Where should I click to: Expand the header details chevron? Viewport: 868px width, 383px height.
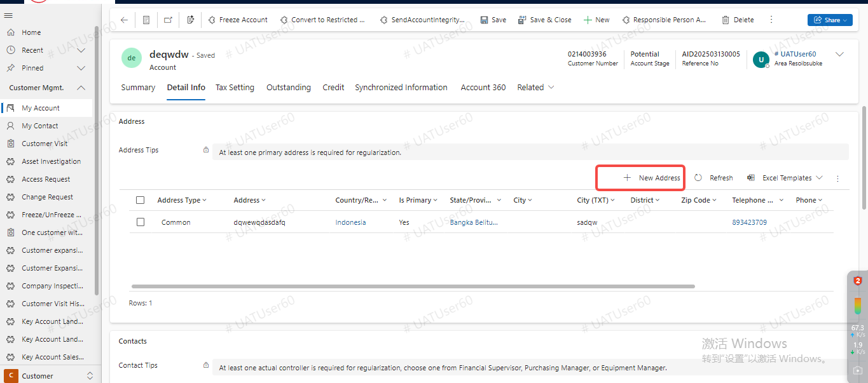(839, 55)
